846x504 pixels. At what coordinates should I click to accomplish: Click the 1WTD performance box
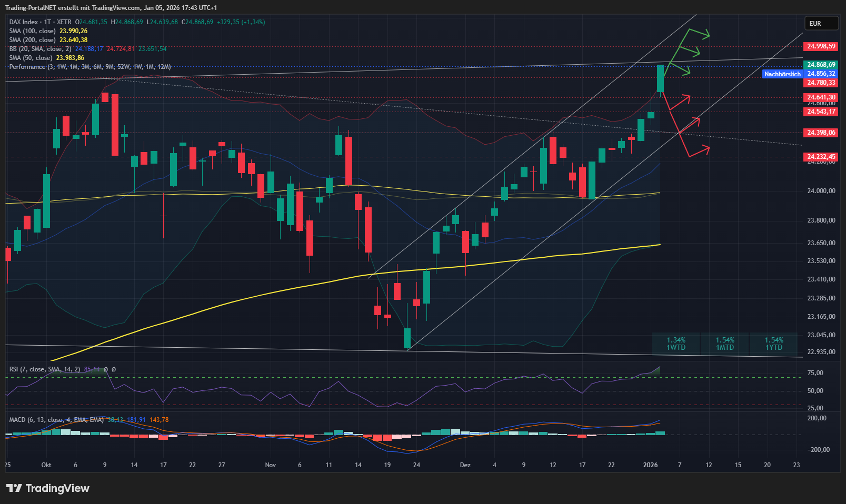point(676,344)
